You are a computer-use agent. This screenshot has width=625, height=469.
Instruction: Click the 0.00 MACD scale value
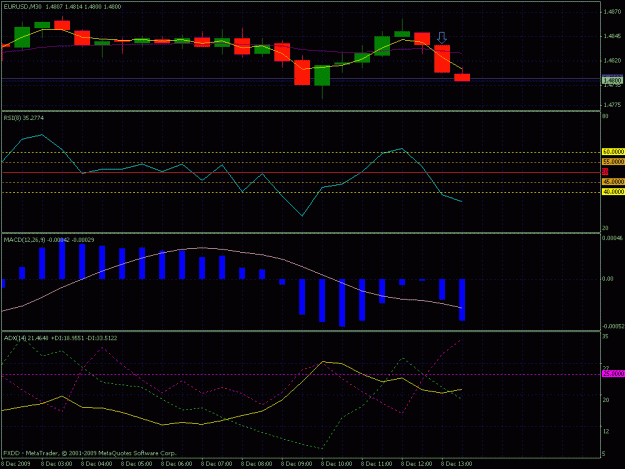608,279
